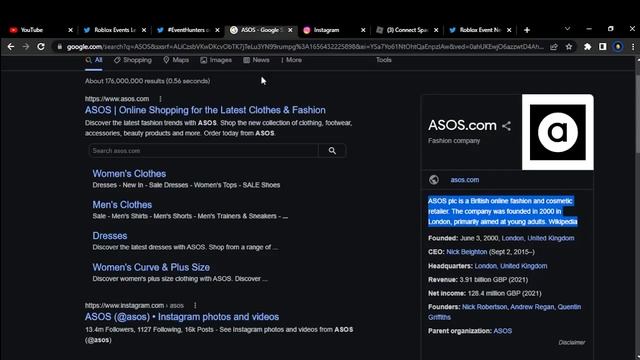Toggle the browser side panel icon
This screenshot has width=640, height=360.
602,47
